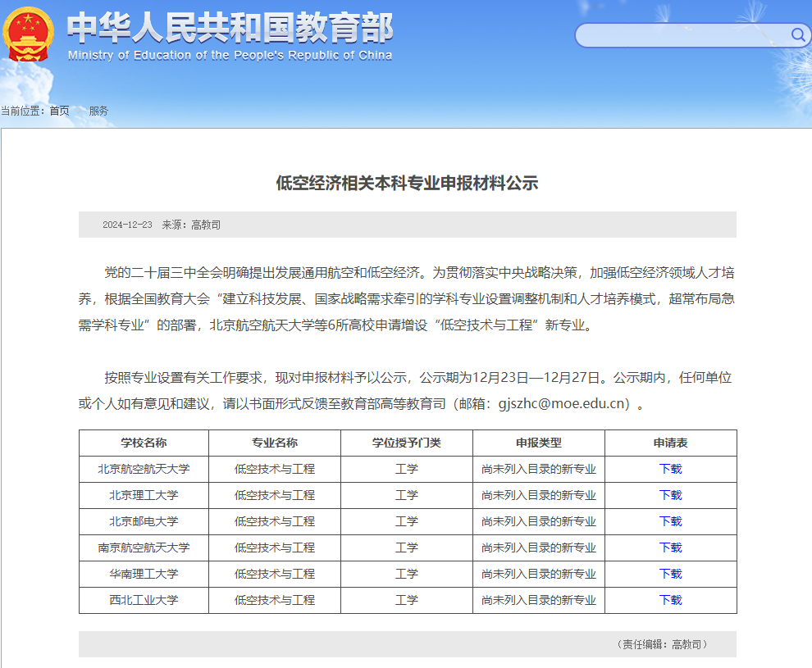This screenshot has width=812, height=668.
Task: Download 西北工业大学's application form
Action: pos(670,600)
